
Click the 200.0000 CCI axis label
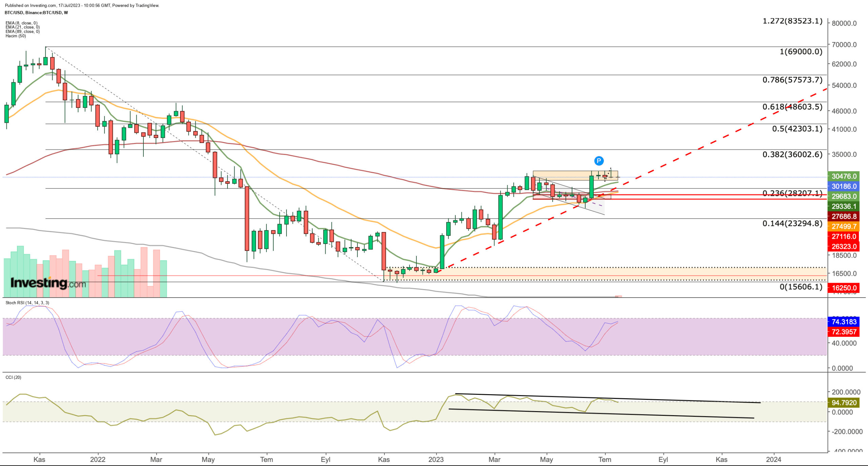click(x=846, y=392)
